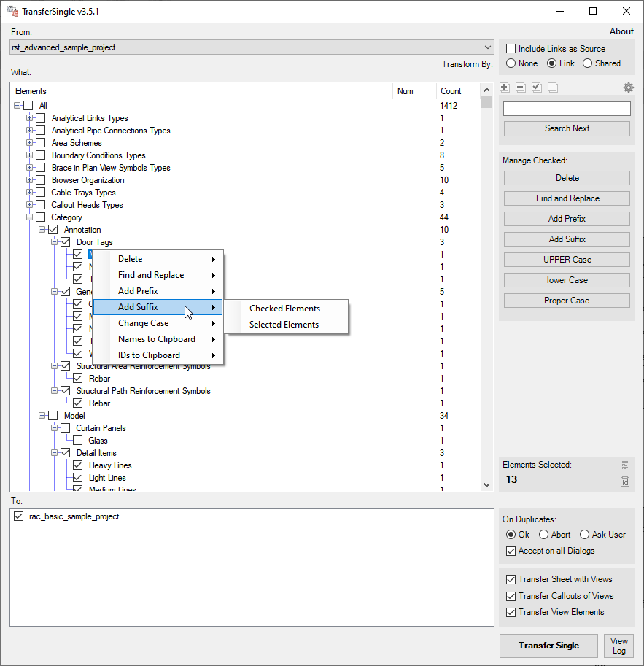Click the check all elements icon
Screen dimensions: 644x666
pyautogui.click(x=535, y=87)
